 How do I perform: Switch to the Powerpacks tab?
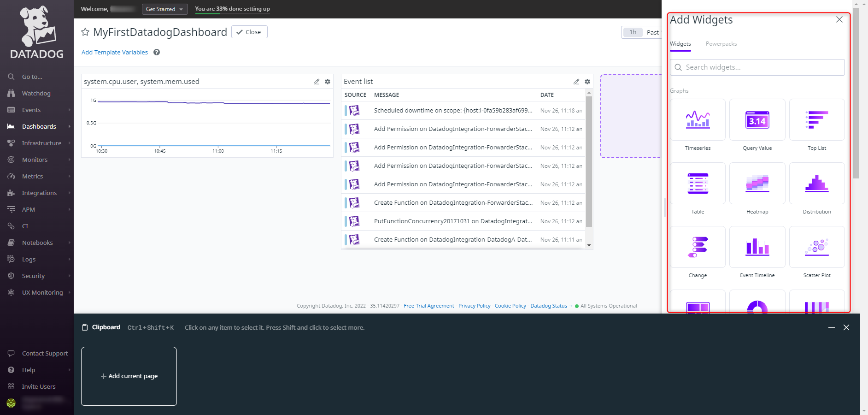721,44
